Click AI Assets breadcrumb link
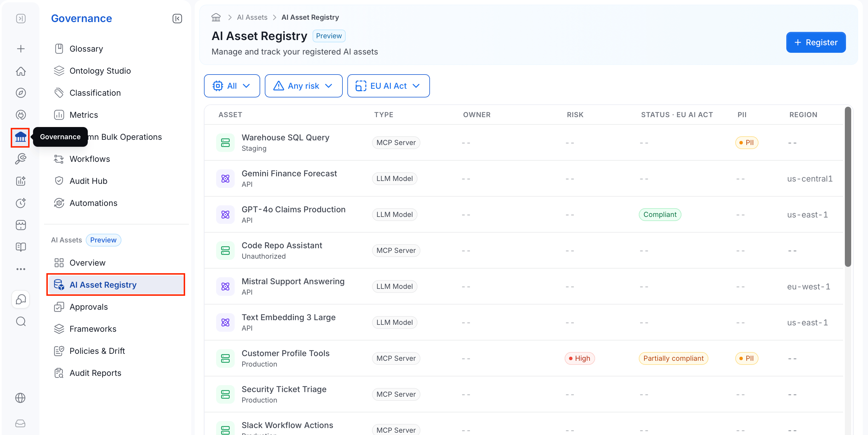 [x=252, y=17]
